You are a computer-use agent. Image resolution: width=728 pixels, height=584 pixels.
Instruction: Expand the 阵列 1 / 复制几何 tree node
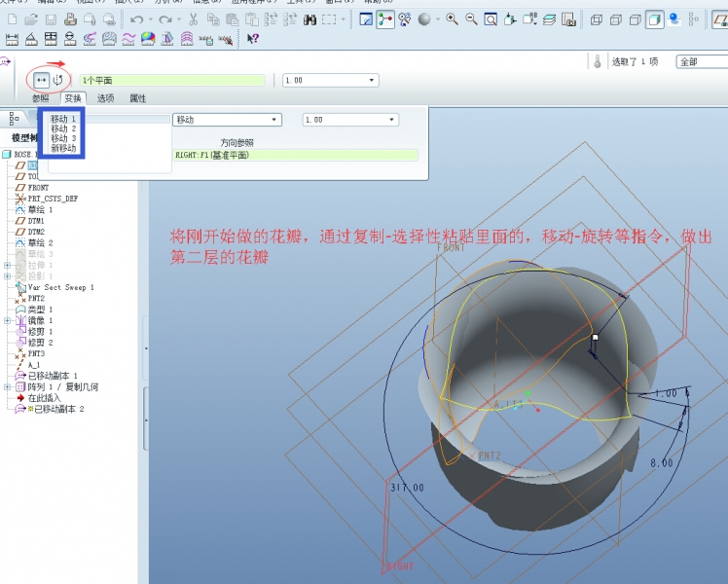click(x=8, y=387)
